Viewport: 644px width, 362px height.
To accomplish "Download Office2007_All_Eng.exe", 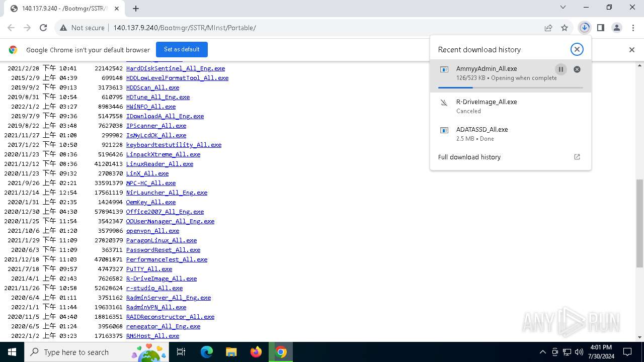I will pos(165,212).
